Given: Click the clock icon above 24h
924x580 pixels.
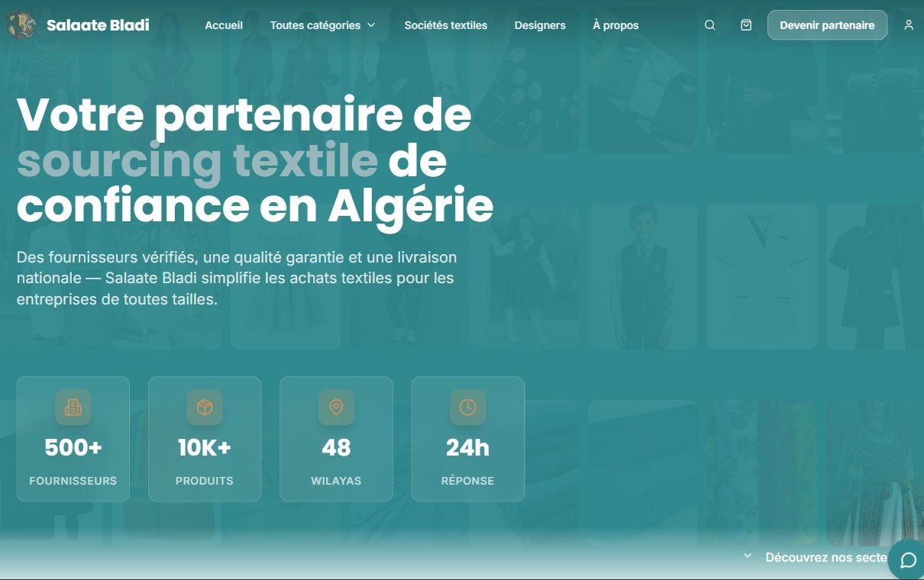Looking at the screenshot, I should (x=467, y=408).
